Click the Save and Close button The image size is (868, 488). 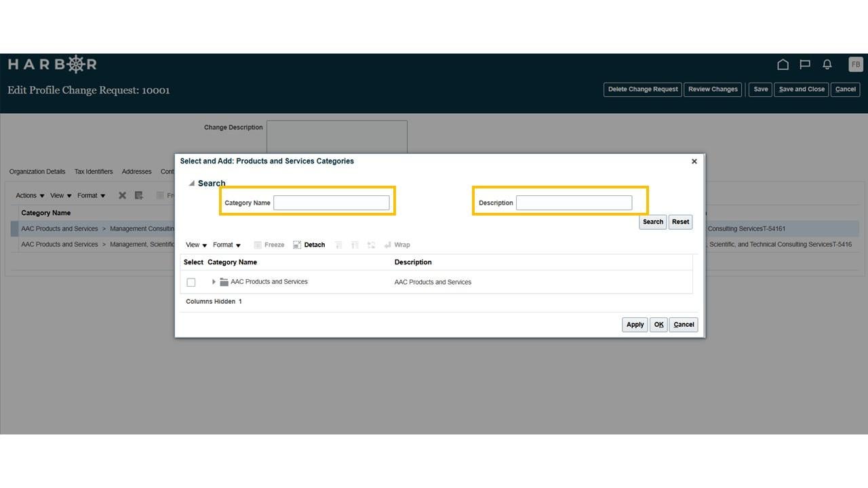(802, 89)
